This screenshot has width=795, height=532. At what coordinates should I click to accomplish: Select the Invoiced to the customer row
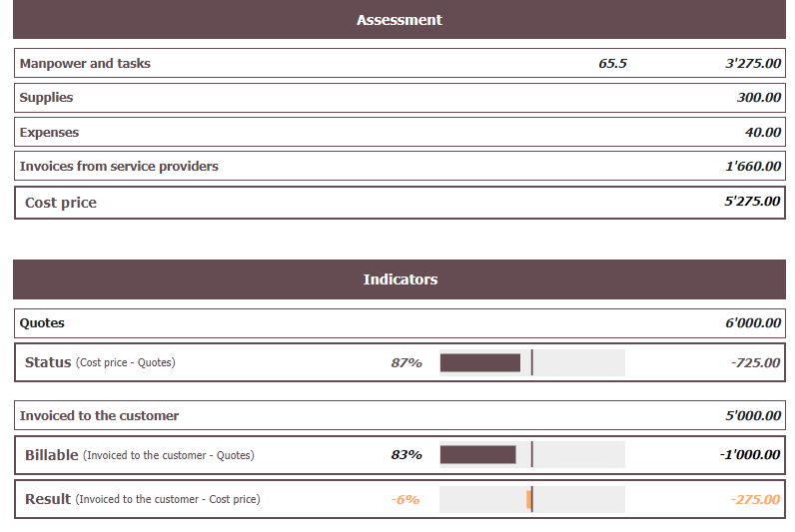coord(99,415)
